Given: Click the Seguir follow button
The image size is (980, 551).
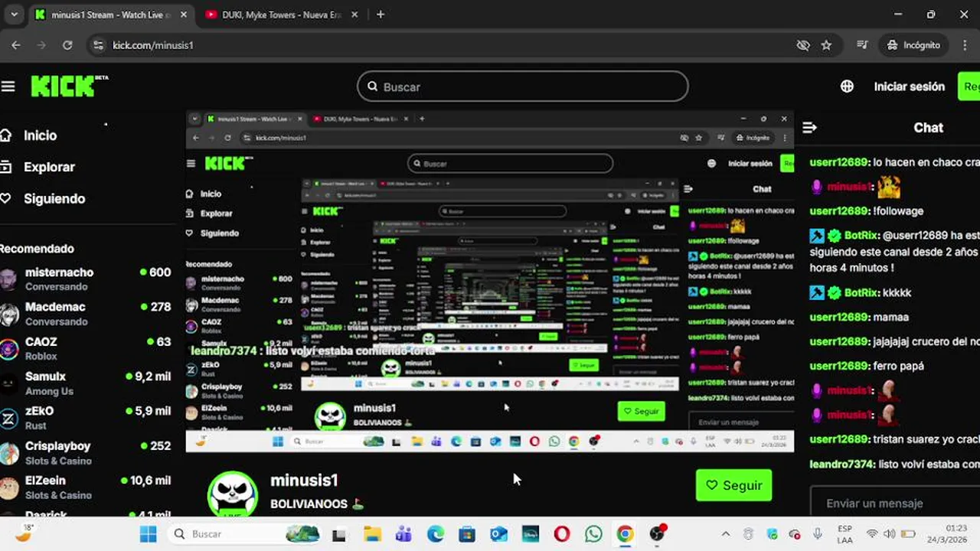Looking at the screenshot, I should [x=733, y=485].
